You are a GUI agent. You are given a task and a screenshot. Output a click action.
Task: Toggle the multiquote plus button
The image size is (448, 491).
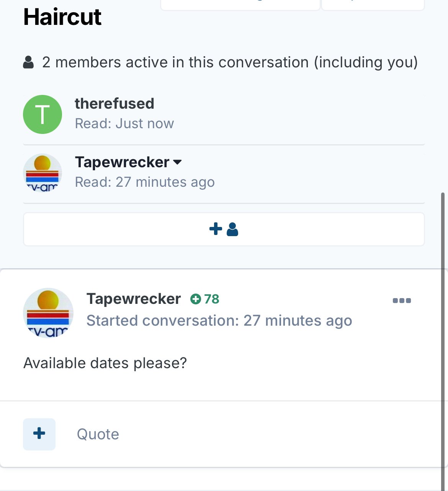pyautogui.click(x=39, y=434)
